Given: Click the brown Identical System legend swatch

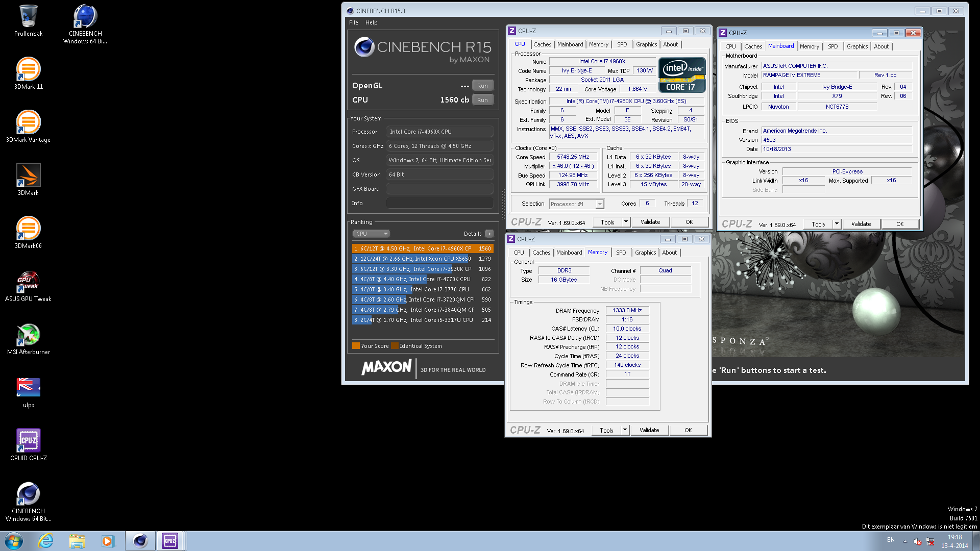Looking at the screenshot, I should (395, 346).
